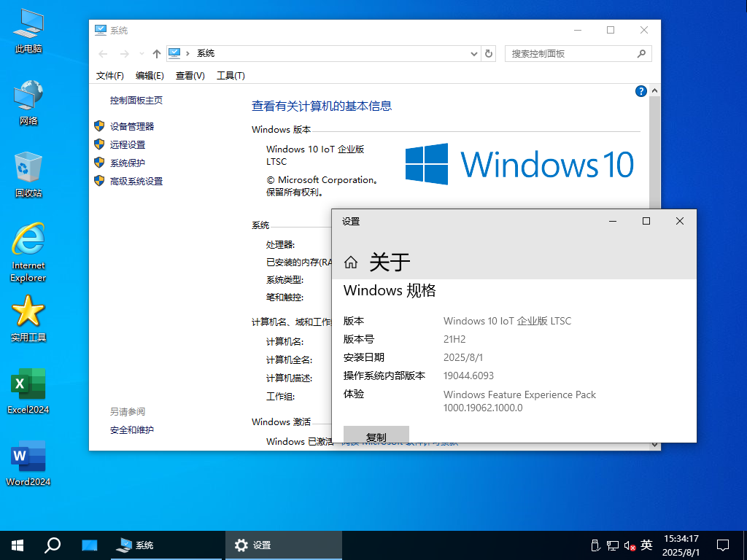Click the 英 input method indicator

click(646, 545)
